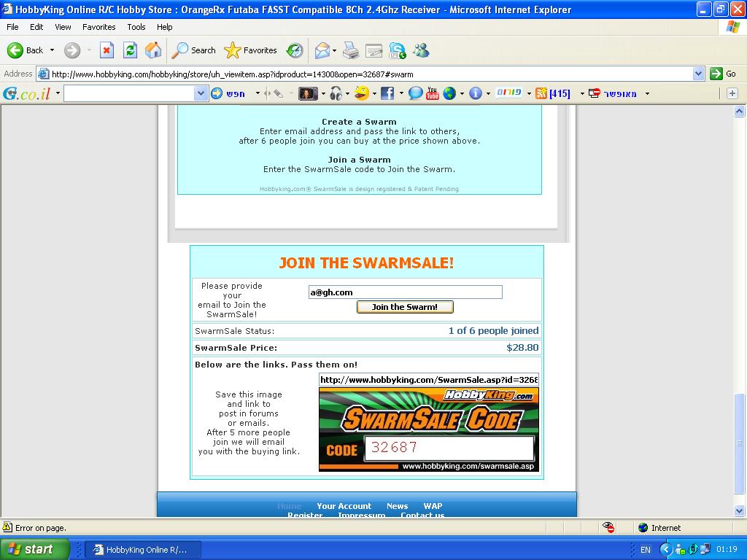Screen dimensions: 747x560
Task: Open the Your Account footer link
Action: coord(344,506)
